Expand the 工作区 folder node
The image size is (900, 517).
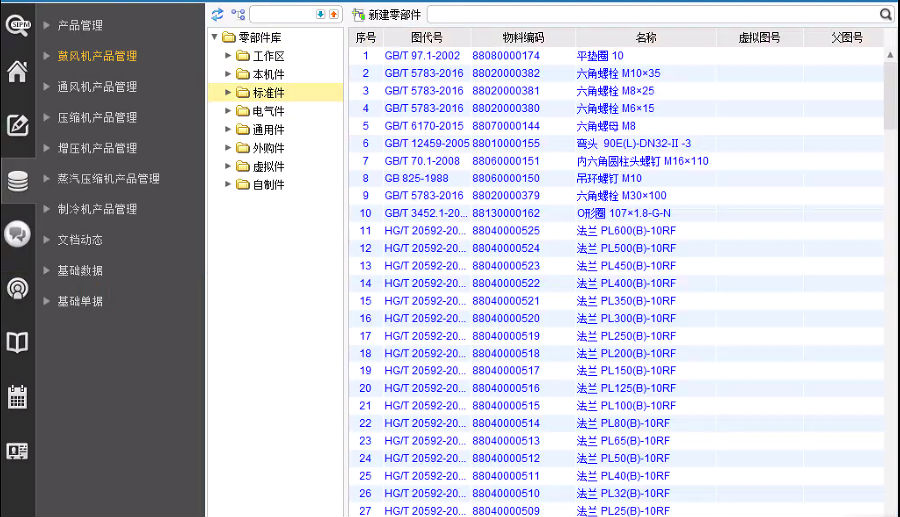tap(229, 56)
